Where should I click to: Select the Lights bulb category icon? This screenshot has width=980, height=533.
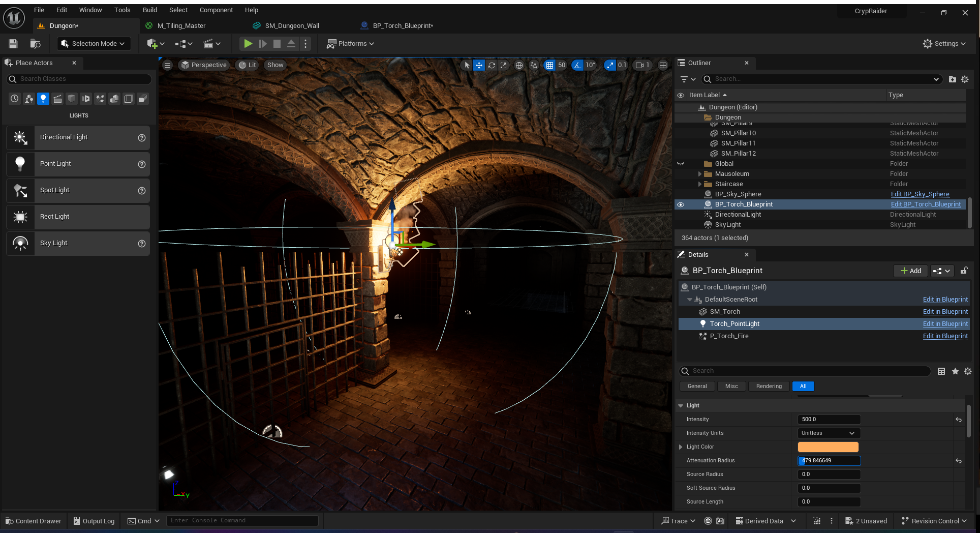43,99
